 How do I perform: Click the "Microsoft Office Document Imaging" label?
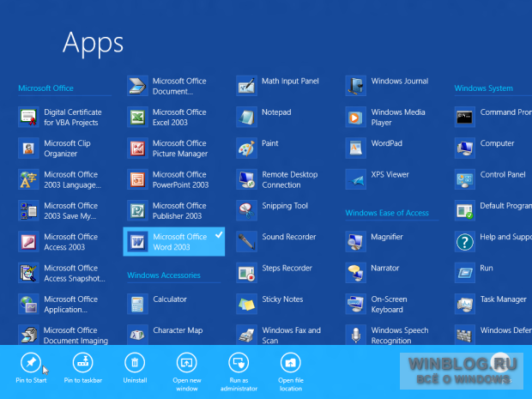(x=76, y=336)
